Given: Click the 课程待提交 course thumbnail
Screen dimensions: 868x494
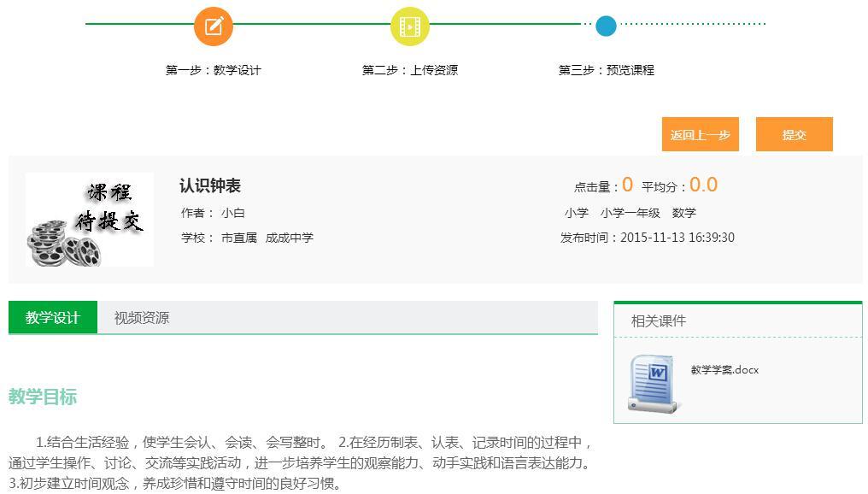Looking at the screenshot, I should (x=90, y=220).
